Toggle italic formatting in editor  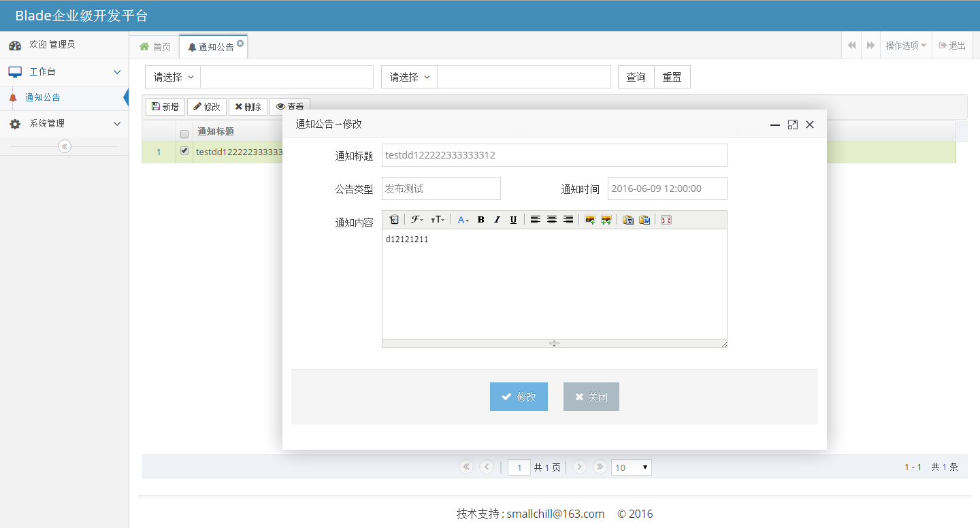tap(497, 220)
